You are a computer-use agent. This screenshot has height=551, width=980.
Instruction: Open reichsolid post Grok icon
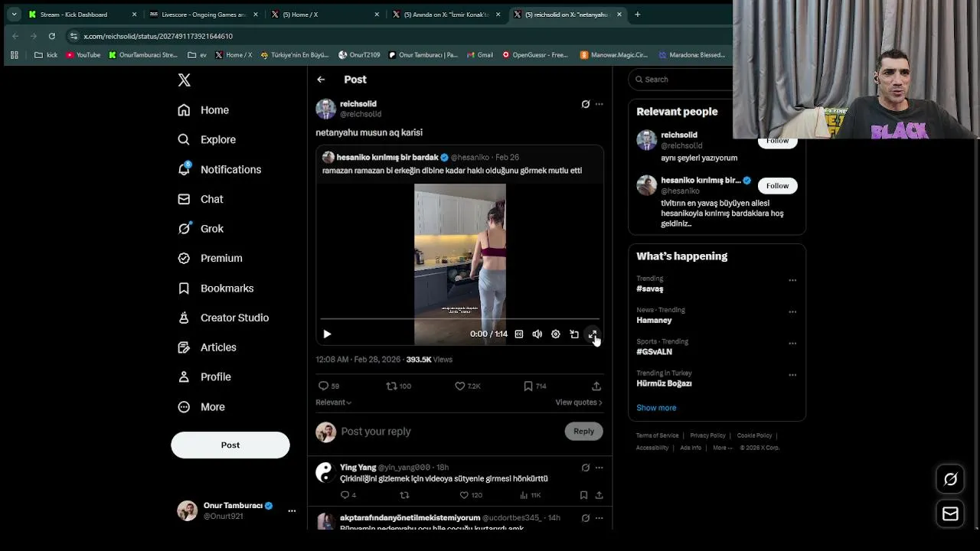pos(586,104)
